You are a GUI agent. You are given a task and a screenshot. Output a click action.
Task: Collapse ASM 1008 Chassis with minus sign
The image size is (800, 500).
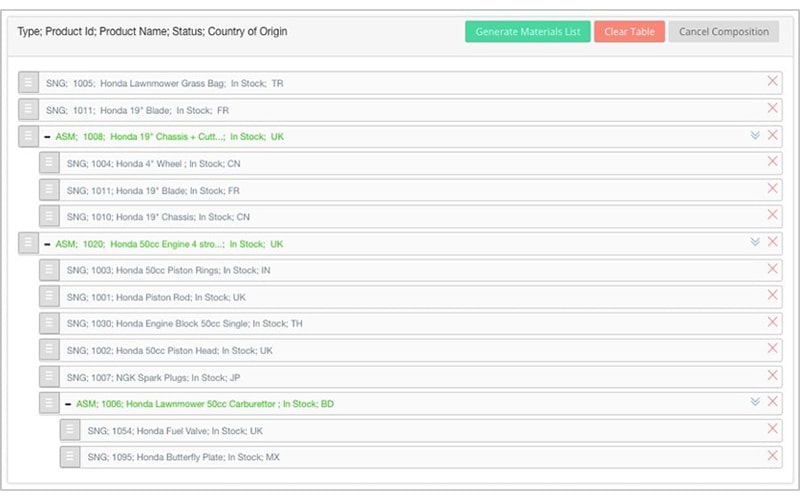[x=47, y=137]
